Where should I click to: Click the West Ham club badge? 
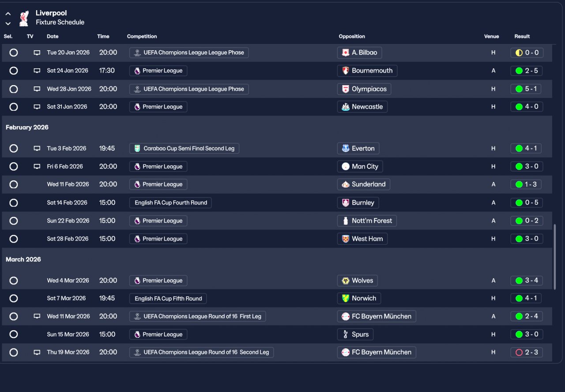346,239
